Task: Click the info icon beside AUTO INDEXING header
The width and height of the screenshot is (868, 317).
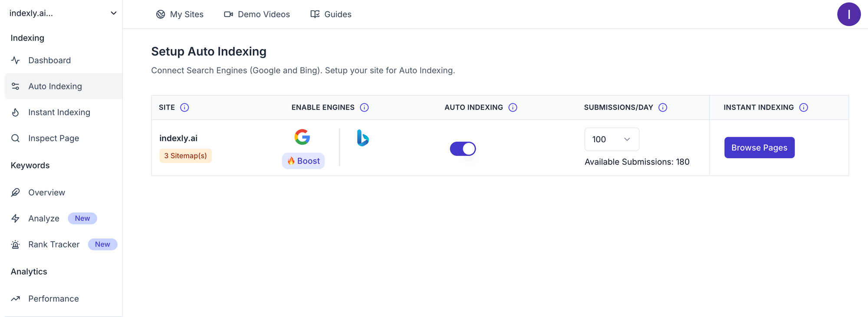Action: [513, 108]
